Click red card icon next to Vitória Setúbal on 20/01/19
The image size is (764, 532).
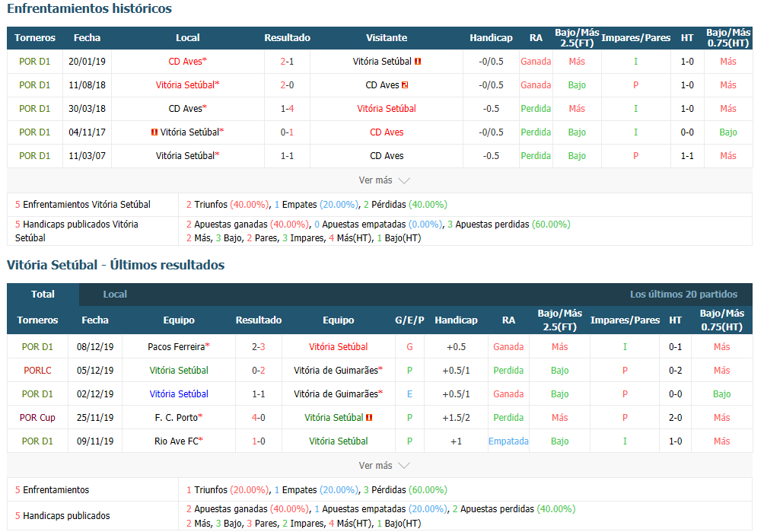click(418, 62)
